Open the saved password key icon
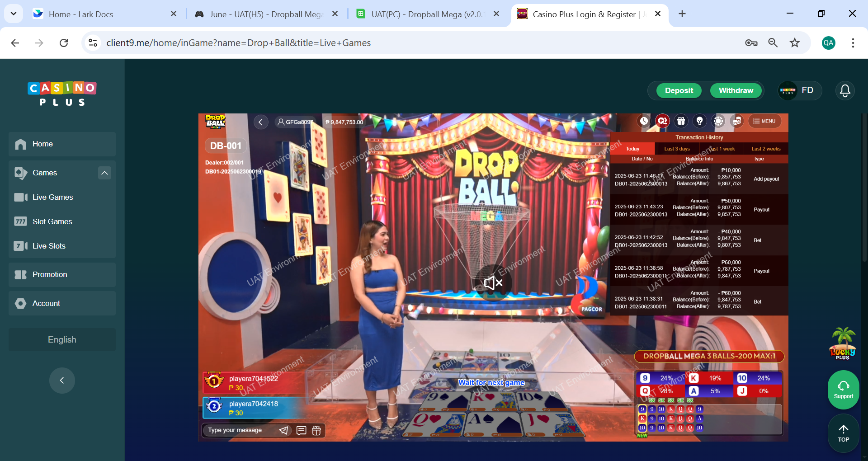The image size is (868, 461). click(751, 43)
